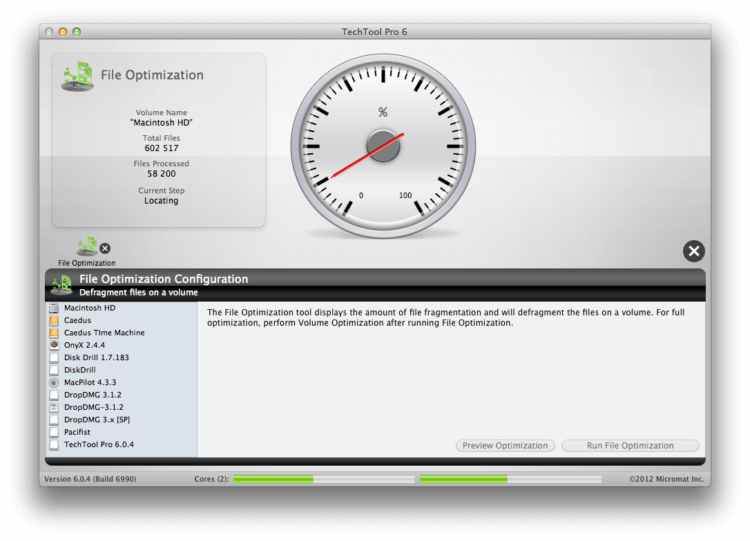750x541 pixels.
Task: Click the MacPilot 4.3.3 volume icon
Action: (x=54, y=383)
